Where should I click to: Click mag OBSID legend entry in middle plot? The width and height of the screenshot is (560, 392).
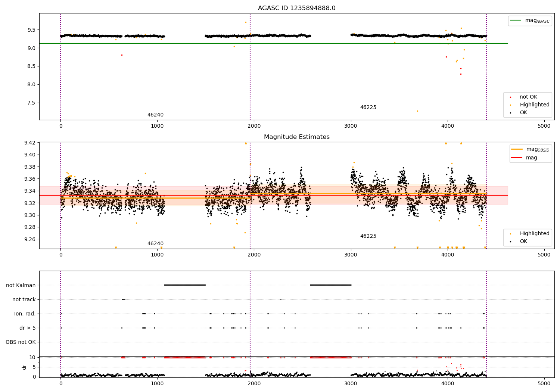click(x=531, y=149)
